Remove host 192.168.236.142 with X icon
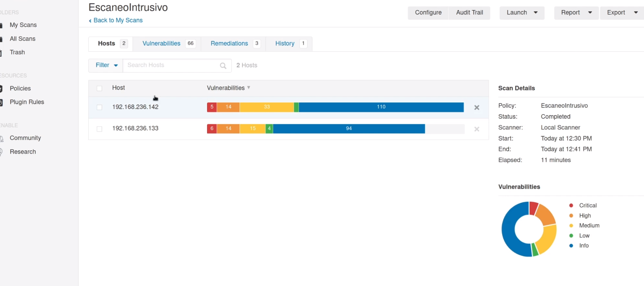The height and width of the screenshot is (286, 644). point(476,108)
